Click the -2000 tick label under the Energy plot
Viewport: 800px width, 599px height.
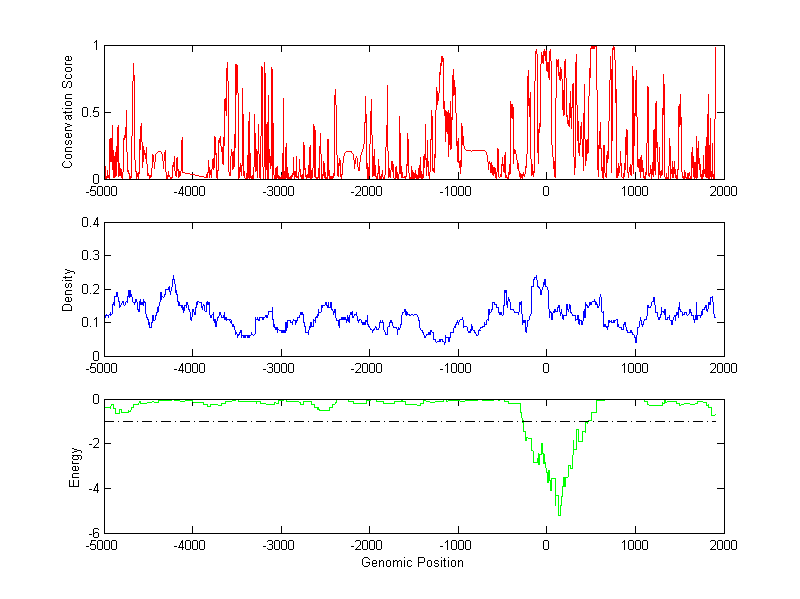coord(369,546)
